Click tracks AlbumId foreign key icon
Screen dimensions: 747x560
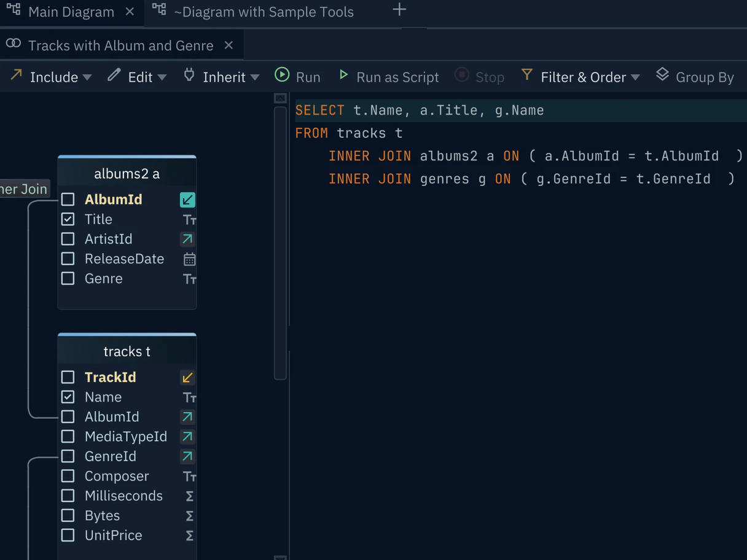187,417
